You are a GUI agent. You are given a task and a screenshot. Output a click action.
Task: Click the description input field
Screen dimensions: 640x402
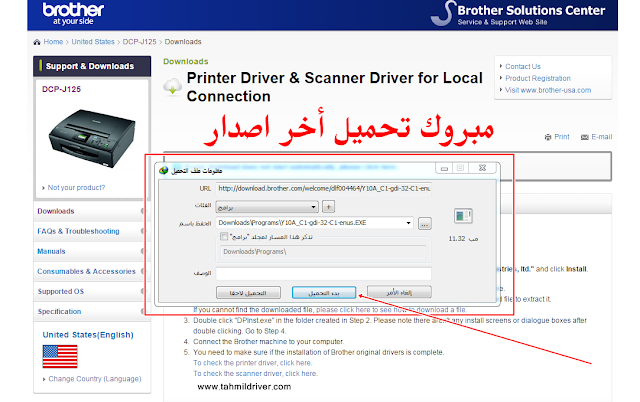pyautogui.click(x=323, y=273)
